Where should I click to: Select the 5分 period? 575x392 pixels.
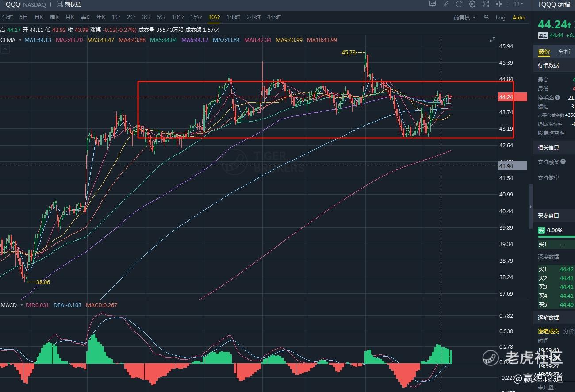click(161, 17)
